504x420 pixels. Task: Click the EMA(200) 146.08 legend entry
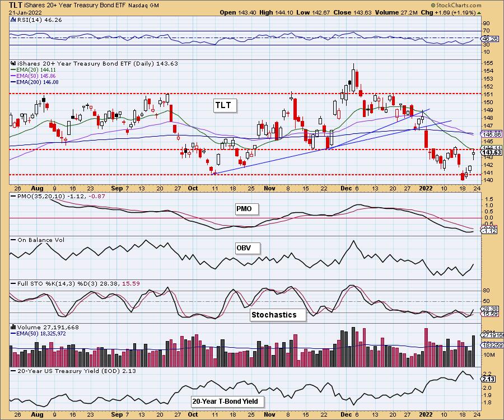click(34, 82)
